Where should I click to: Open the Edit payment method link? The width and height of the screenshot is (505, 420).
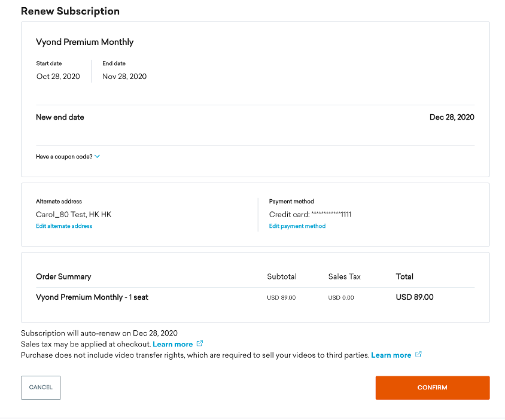(x=297, y=226)
